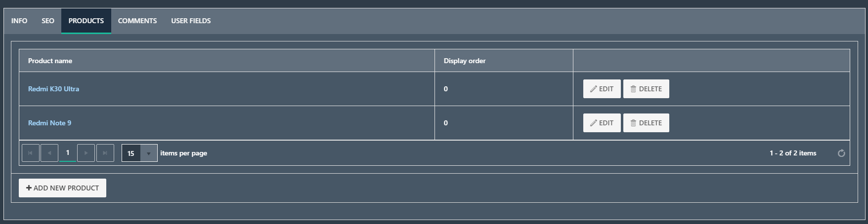The height and width of the screenshot is (224, 868).
Task: Open the Redmi Note 9 link
Action: coord(49,123)
